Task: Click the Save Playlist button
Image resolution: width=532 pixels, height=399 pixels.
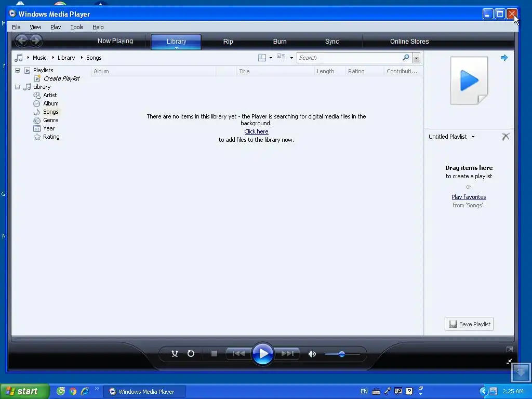Action: (469, 324)
